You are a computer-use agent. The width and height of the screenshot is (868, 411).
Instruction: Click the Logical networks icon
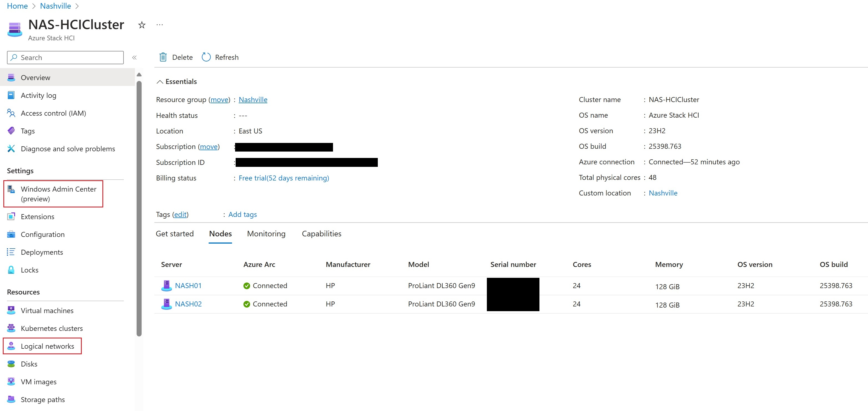pos(11,346)
